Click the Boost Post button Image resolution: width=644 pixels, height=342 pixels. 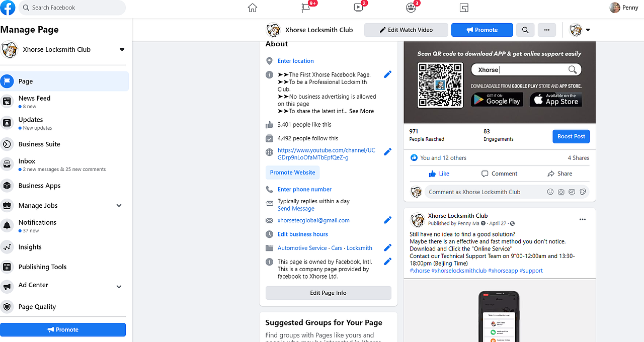(571, 136)
